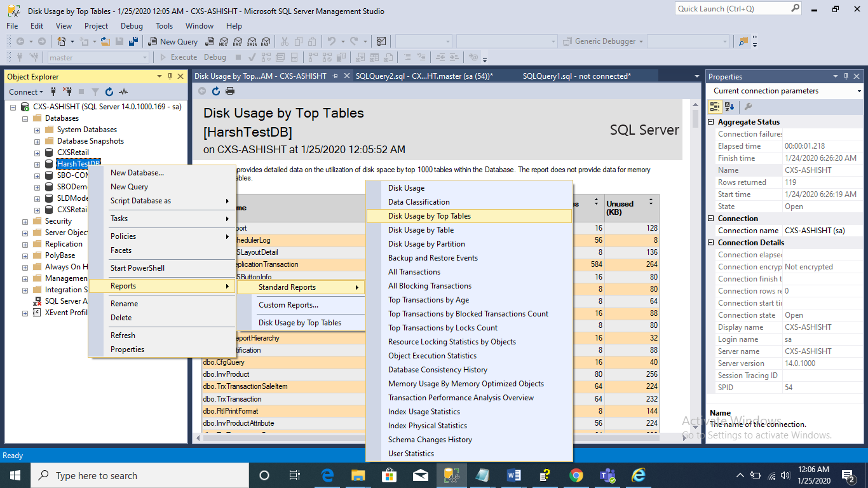Click the Quick Launch search field

tap(732, 9)
